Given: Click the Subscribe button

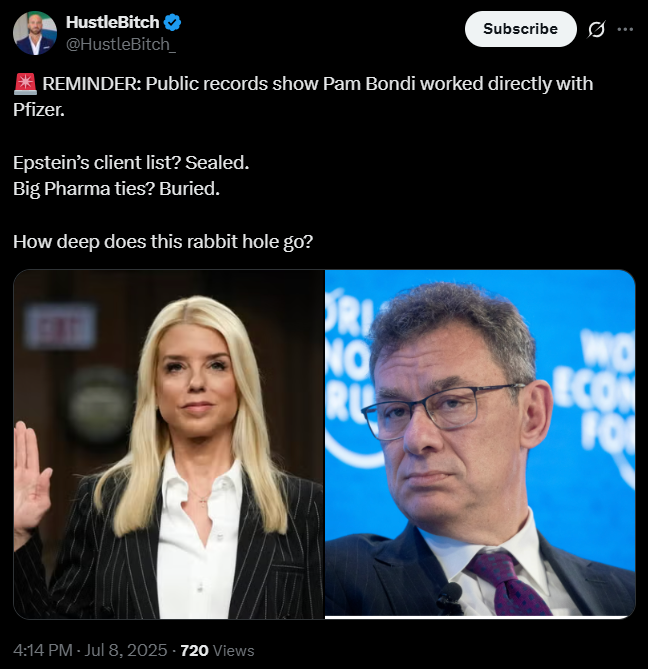Looking at the screenshot, I should 520,29.
